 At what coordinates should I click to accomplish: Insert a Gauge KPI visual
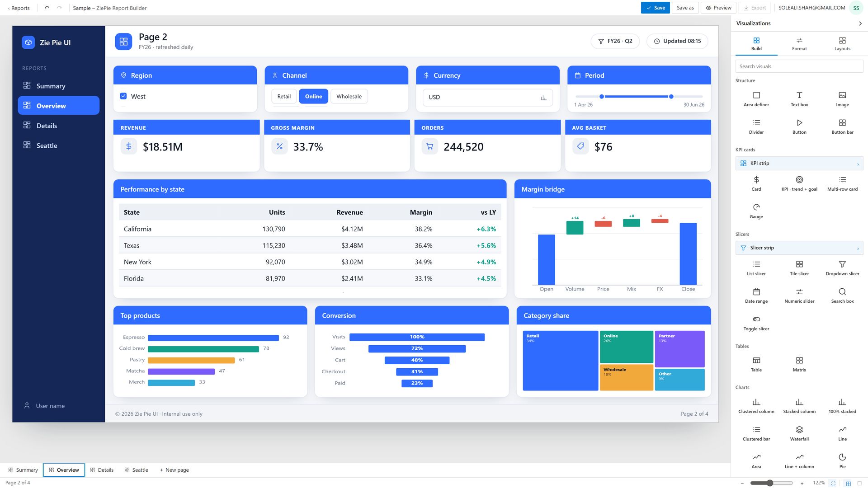pyautogui.click(x=756, y=211)
